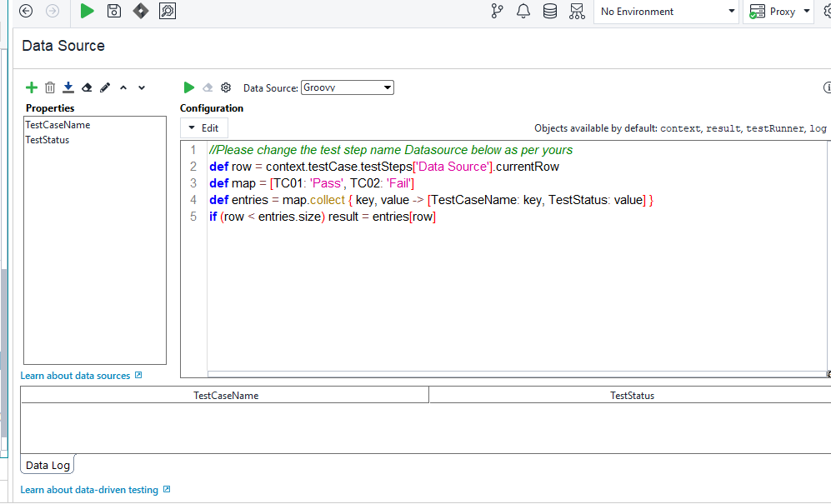Click the download load-properties icon
Screen dimensions: 831x504
coord(68,87)
